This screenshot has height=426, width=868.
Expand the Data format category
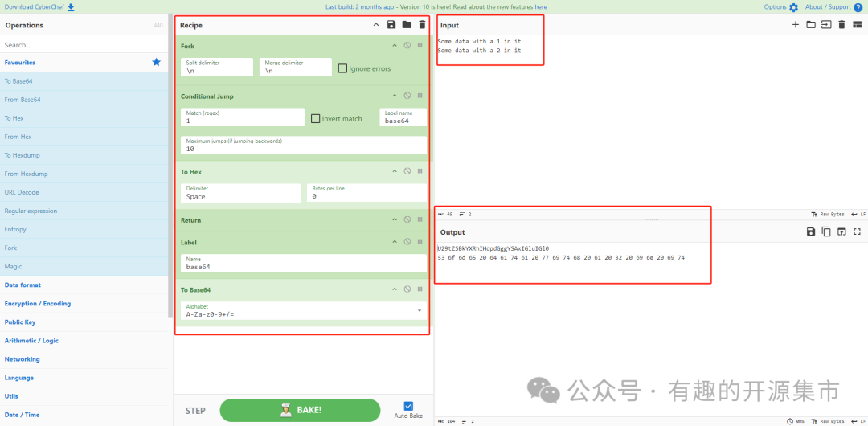(x=23, y=285)
